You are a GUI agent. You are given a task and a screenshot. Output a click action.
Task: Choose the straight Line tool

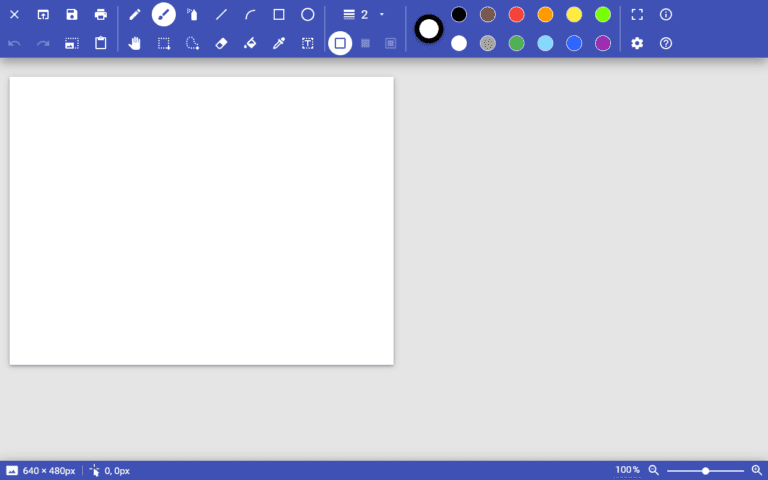pos(222,15)
